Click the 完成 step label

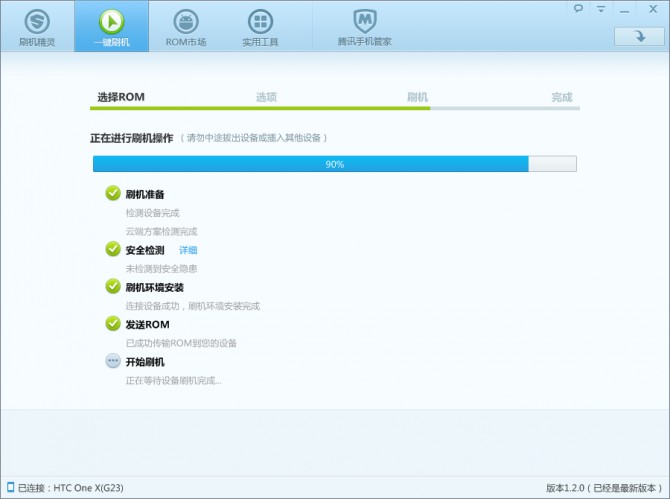[561, 97]
